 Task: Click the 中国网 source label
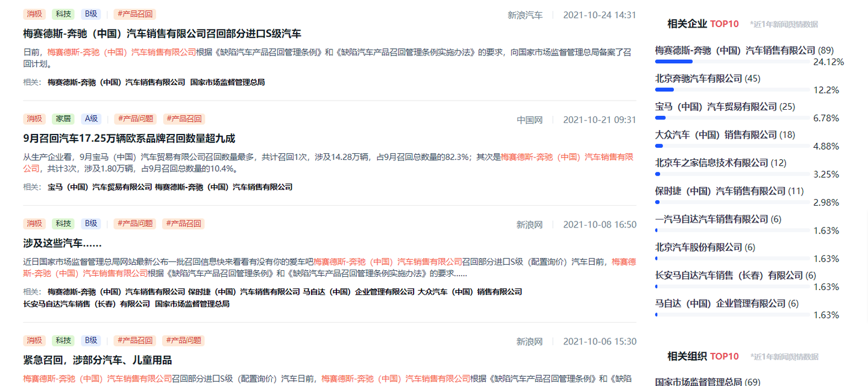(529, 120)
